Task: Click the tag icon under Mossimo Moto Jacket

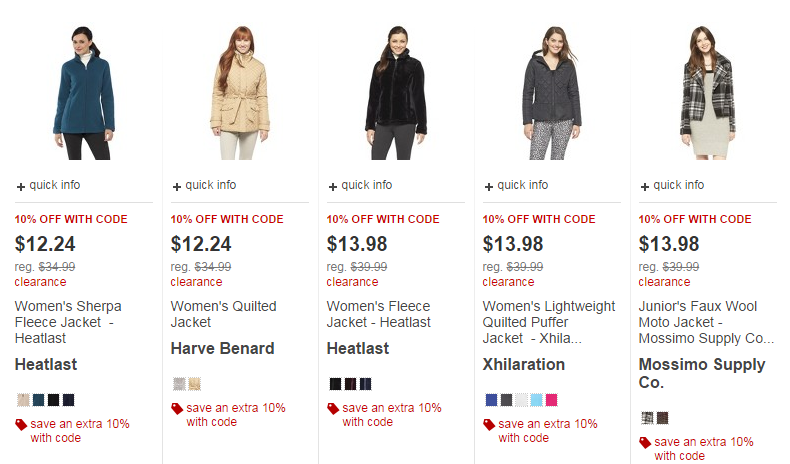Action: click(646, 442)
